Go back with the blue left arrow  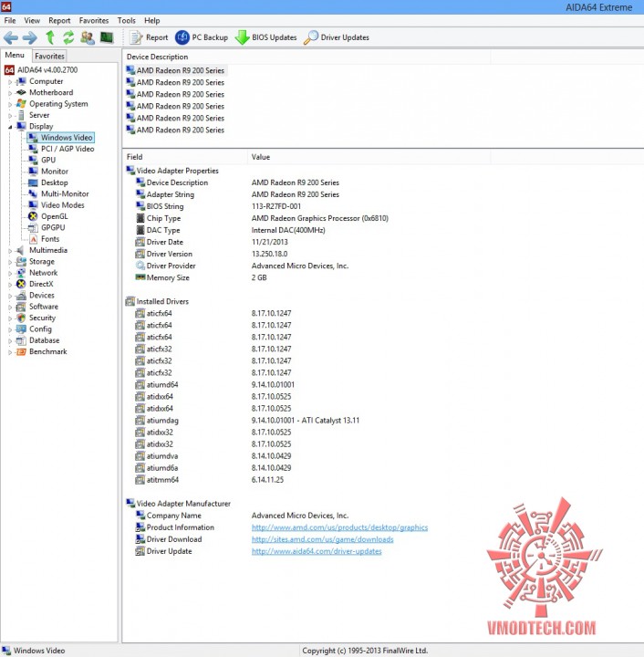coord(11,37)
